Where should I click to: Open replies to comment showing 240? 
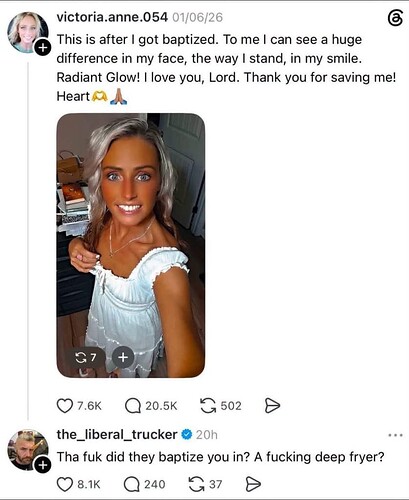click(x=132, y=484)
